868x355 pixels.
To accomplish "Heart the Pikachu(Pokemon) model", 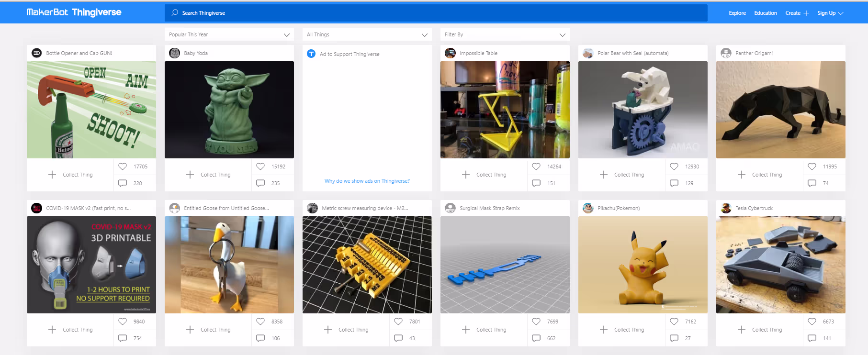I will pyautogui.click(x=674, y=322).
